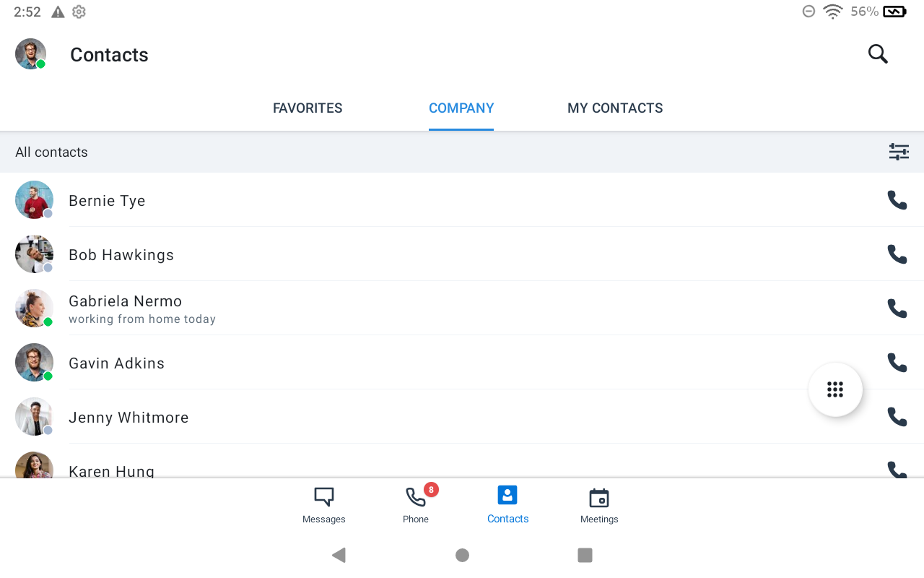Call Karen Hung with the phone icon
Screen dimensions: 924x578
(x=897, y=470)
